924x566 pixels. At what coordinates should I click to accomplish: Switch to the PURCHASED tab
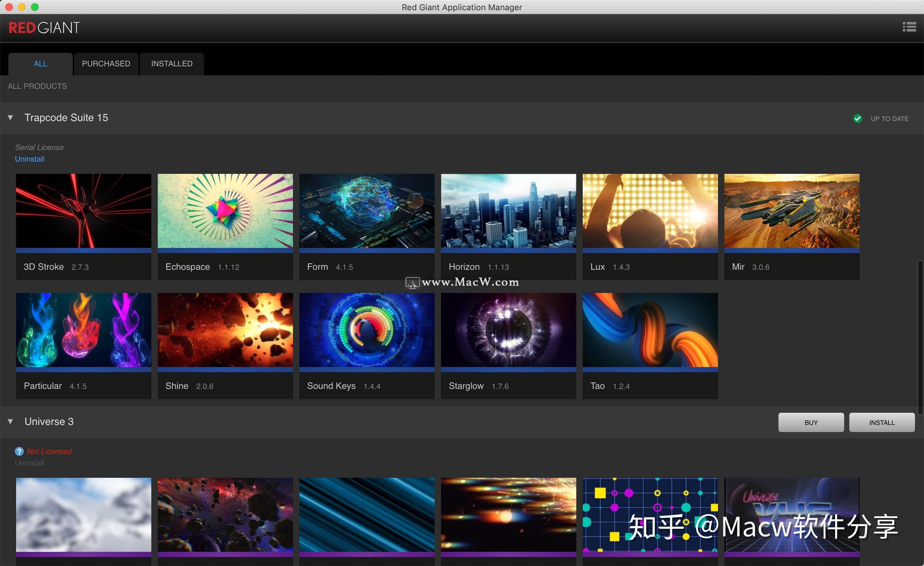(x=106, y=63)
